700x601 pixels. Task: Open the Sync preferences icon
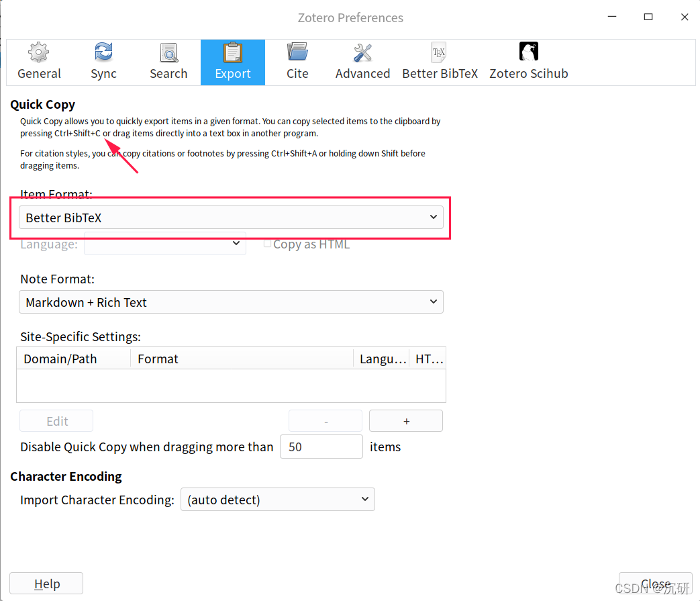click(x=103, y=52)
